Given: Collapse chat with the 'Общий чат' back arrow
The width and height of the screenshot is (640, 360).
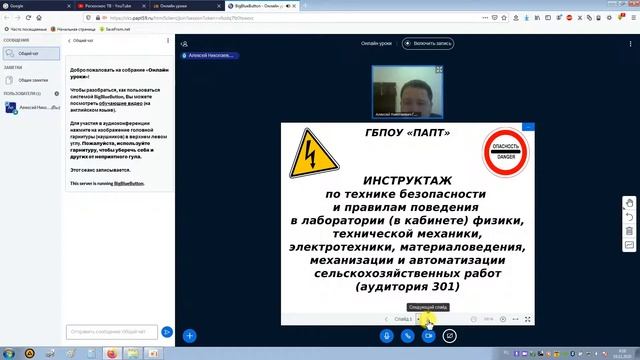Looking at the screenshot, I should 80,41.
